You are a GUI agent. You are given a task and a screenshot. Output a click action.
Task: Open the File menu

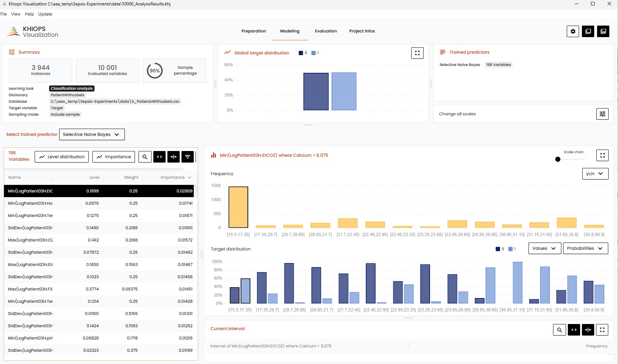tap(4, 14)
